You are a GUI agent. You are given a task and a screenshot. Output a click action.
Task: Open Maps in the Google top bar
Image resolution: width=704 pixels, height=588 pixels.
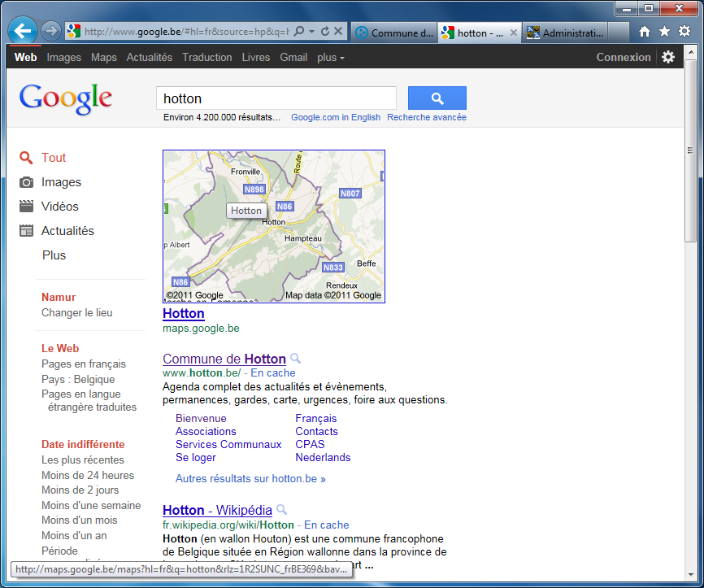[x=104, y=58]
